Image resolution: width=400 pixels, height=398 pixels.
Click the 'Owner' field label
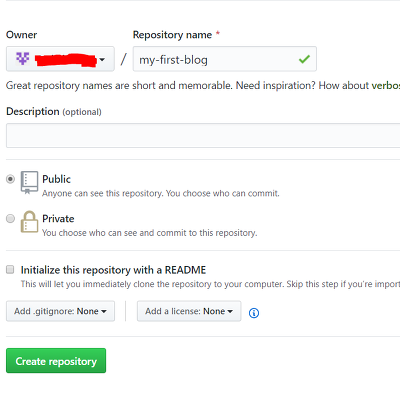(21, 35)
